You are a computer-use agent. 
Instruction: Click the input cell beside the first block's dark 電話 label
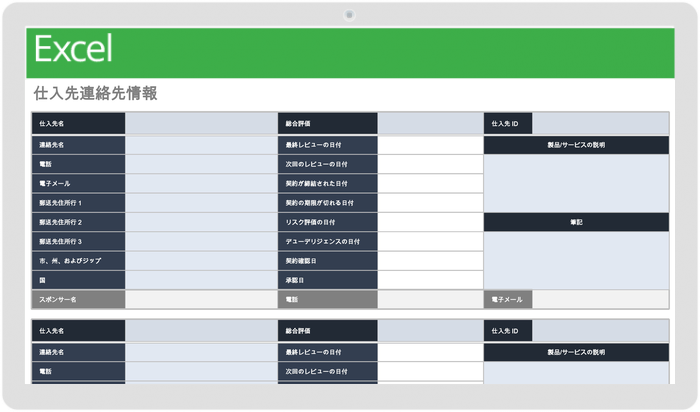201,164
